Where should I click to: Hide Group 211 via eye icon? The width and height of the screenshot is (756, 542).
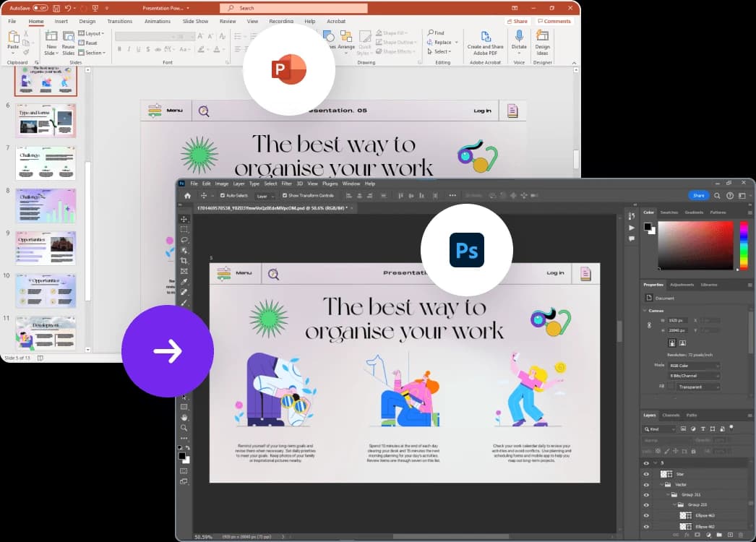coord(646,495)
